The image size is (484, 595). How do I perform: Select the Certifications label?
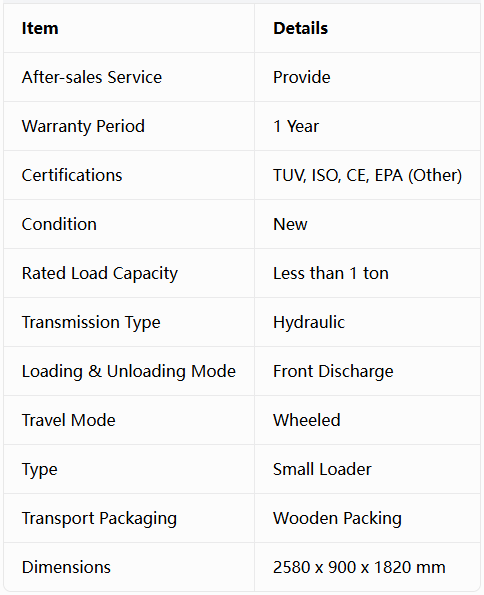click(72, 175)
